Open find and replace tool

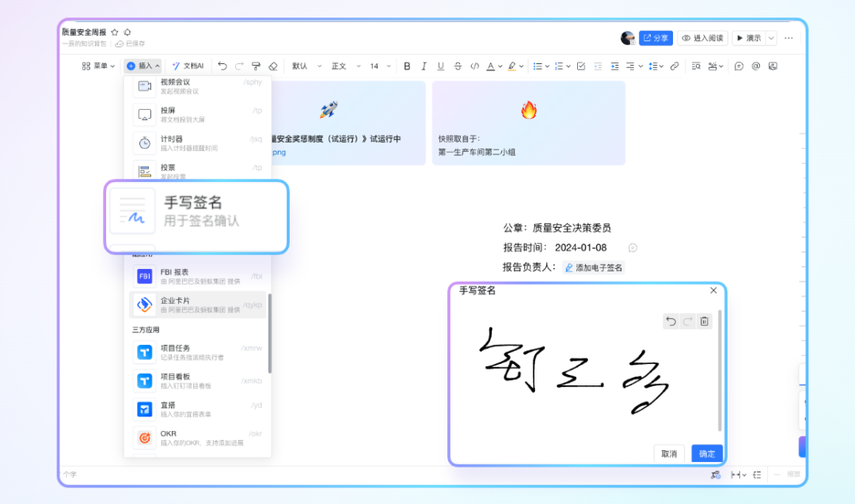[x=696, y=66]
